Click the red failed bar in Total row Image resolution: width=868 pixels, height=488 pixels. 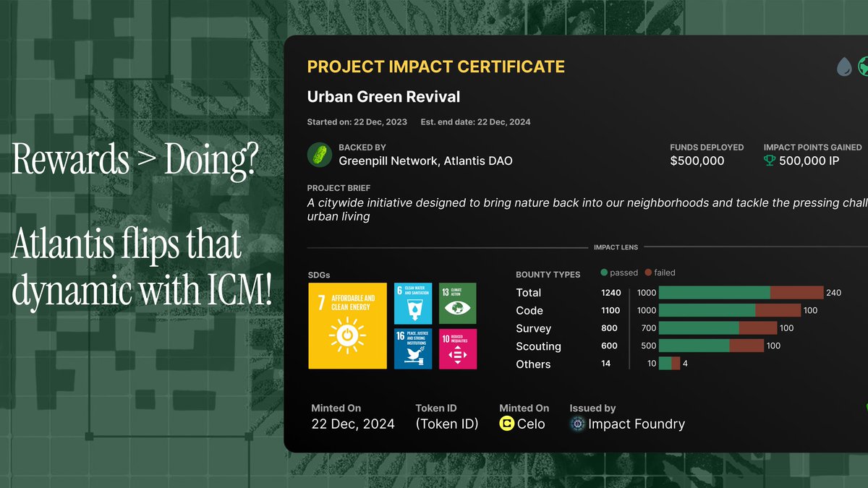797,292
